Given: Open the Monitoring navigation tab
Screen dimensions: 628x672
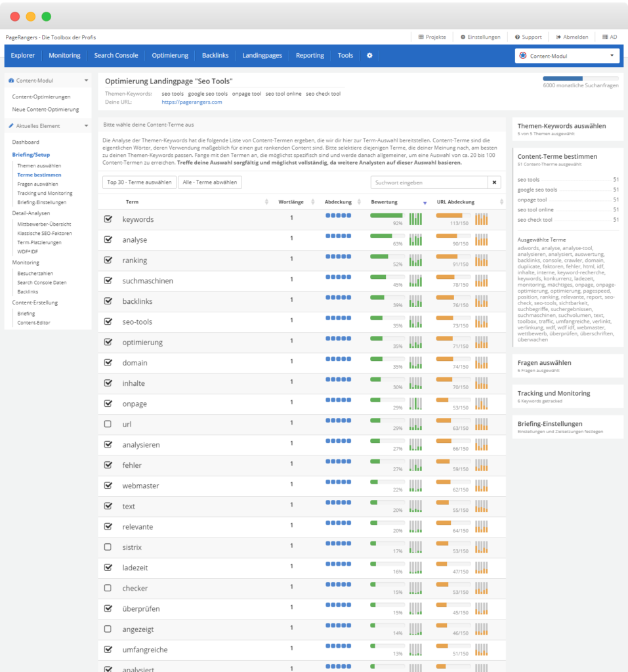Looking at the screenshot, I should click(x=64, y=56).
